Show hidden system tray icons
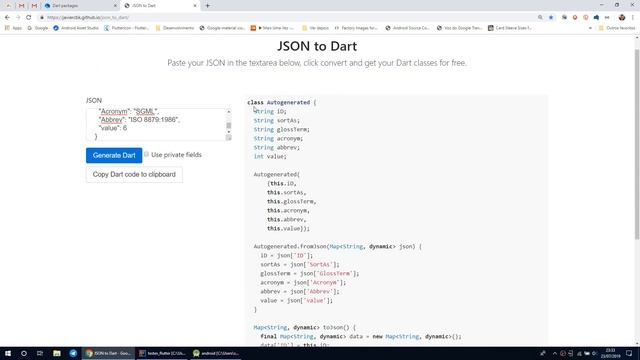Viewport: 640px width, 360px height. [554, 353]
